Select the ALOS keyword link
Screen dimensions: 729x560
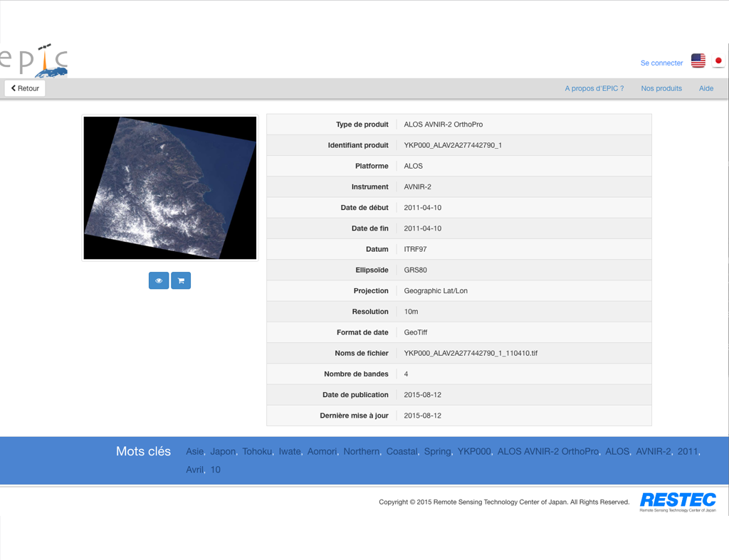pyautogui.click(x=617, y=451)
